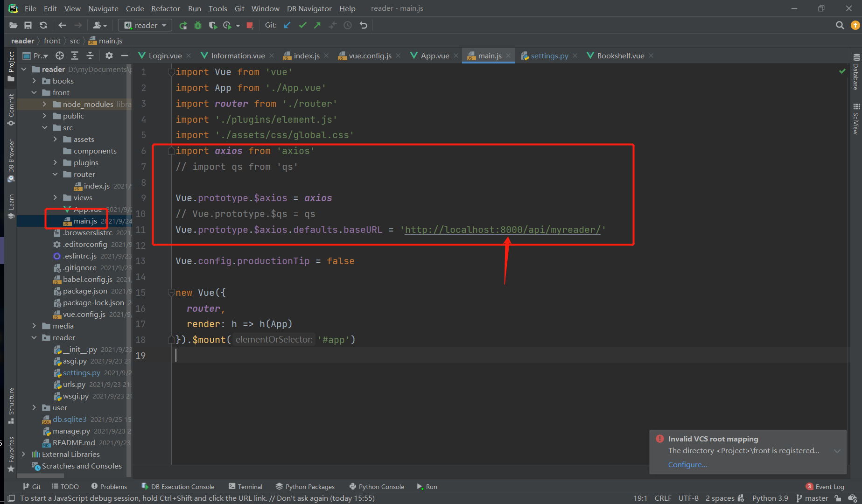Click the code folding marker at line 15
The width and height of the screenshot is (862, 504).
tap(171, 293)
